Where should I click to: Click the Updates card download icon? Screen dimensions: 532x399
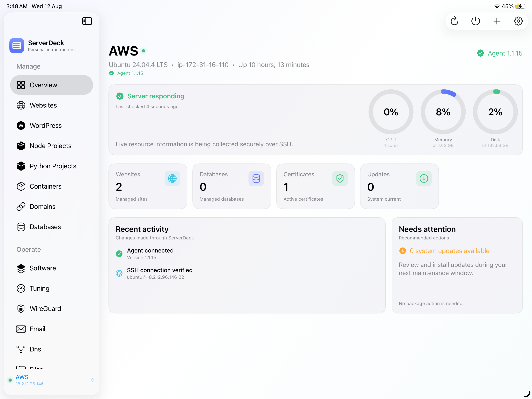(x=424, y=179)
